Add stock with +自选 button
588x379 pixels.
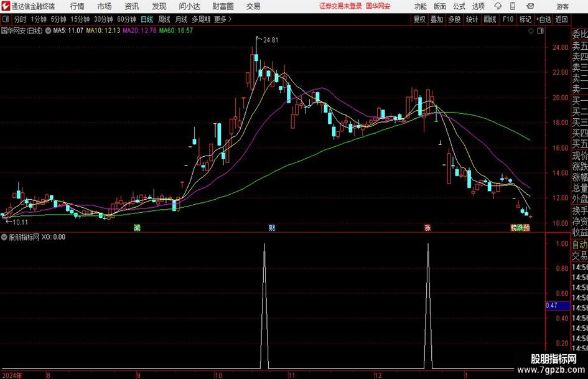click(544, 19)
